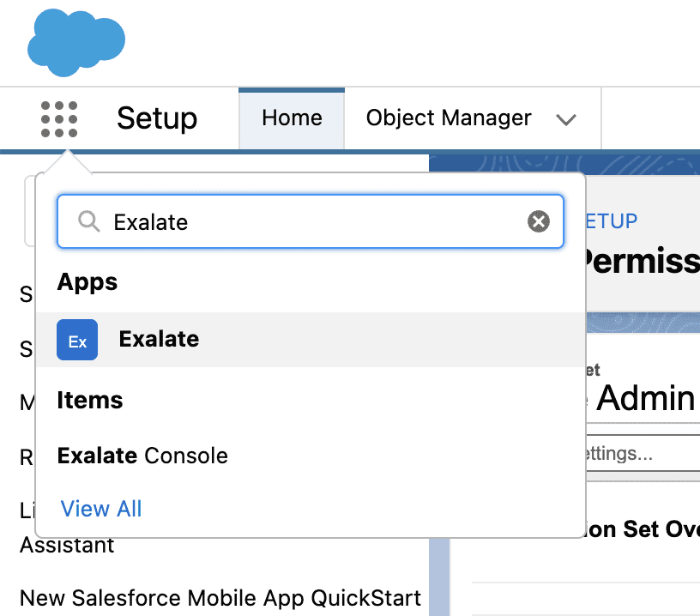700x616 pixels.
Task: Expand the chevron next to Object Manager
Action: coord(565,119)
